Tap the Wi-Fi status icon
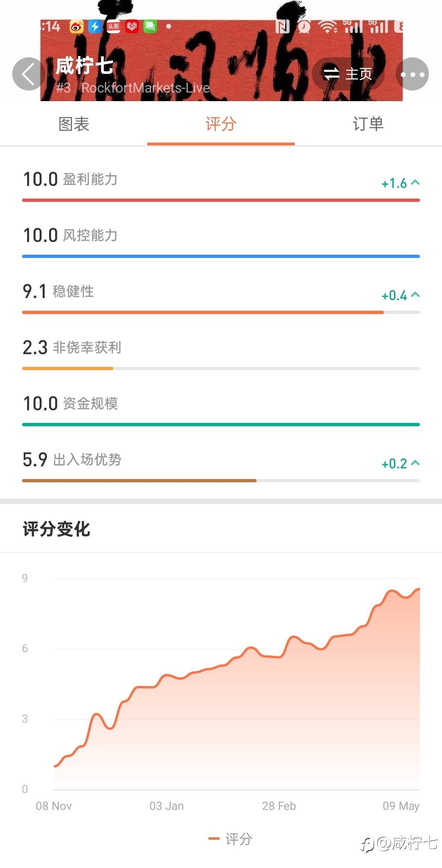 tap(328, 27)
